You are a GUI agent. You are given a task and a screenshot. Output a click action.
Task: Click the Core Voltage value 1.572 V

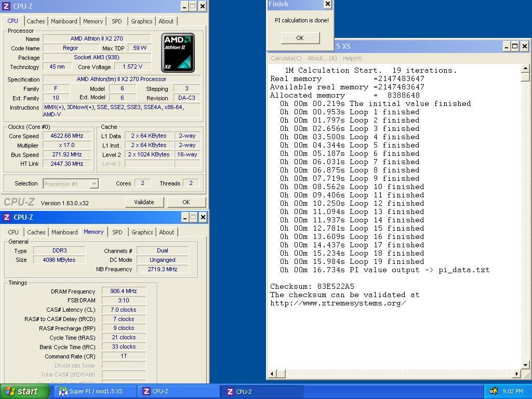132,67
